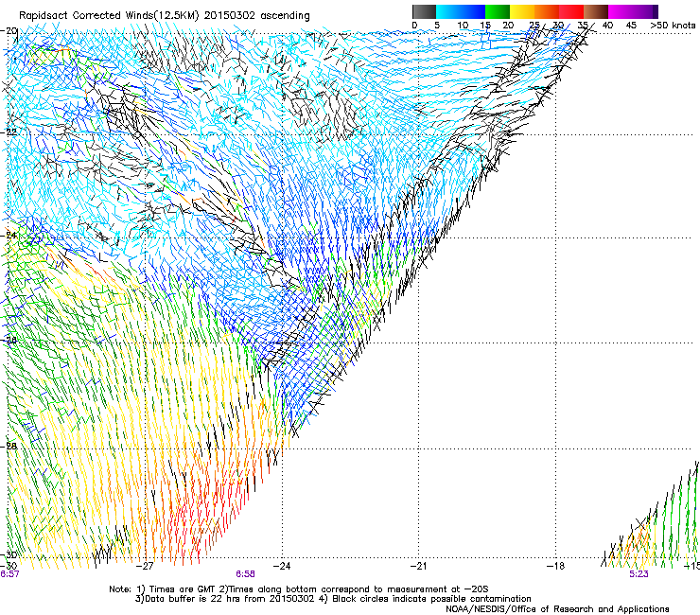Click the "-18" longitude axis label
The image size is (700, 615).
555,567
